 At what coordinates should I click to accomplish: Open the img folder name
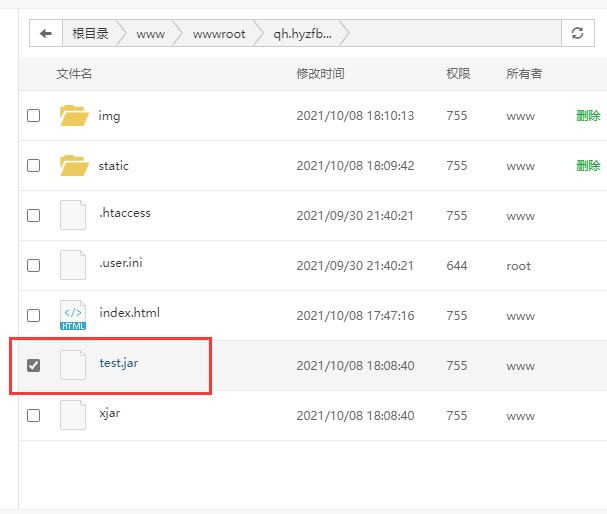[x=109, y=116]
